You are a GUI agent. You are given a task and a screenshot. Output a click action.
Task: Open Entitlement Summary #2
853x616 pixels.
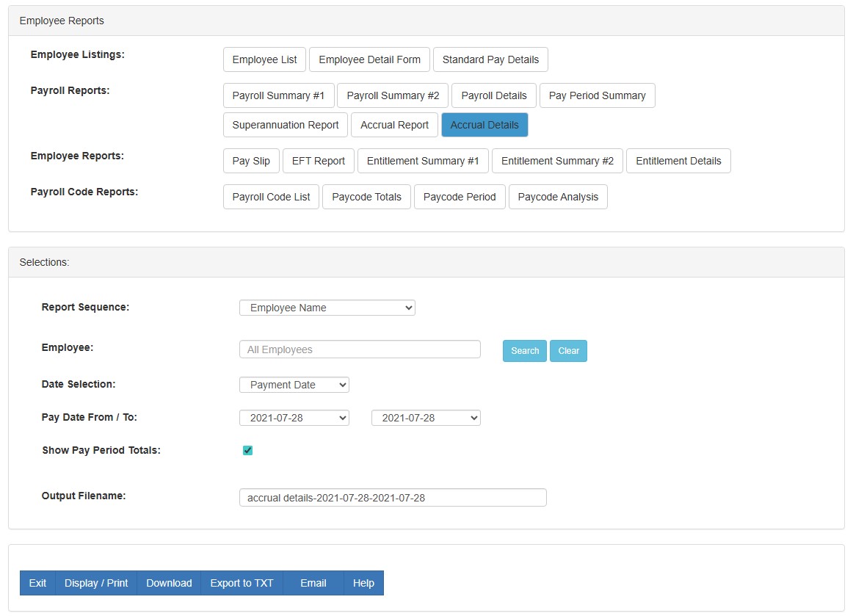pos(557,161)
